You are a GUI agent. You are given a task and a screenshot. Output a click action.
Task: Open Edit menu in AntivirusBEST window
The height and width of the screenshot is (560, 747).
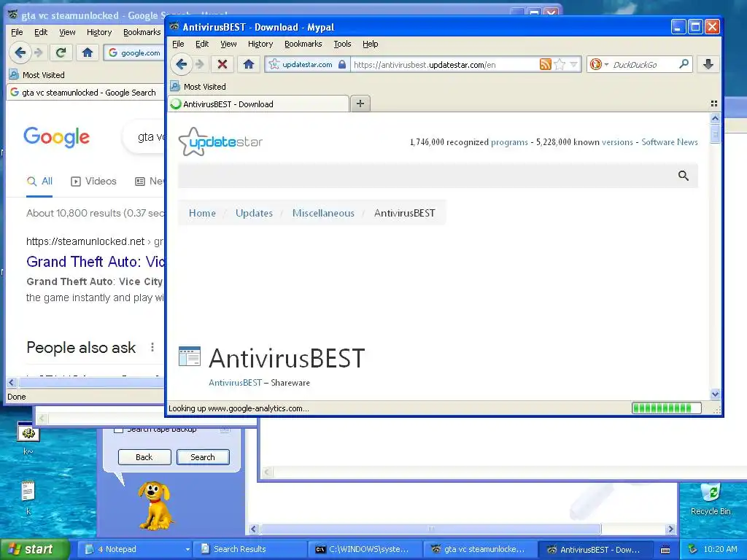[x=202, y=44]
